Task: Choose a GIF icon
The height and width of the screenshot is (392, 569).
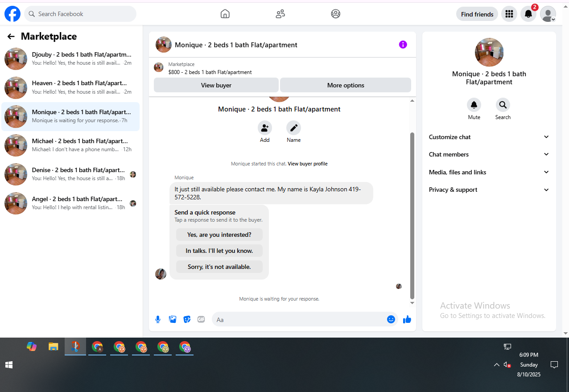Action: [x=201, y=319]
